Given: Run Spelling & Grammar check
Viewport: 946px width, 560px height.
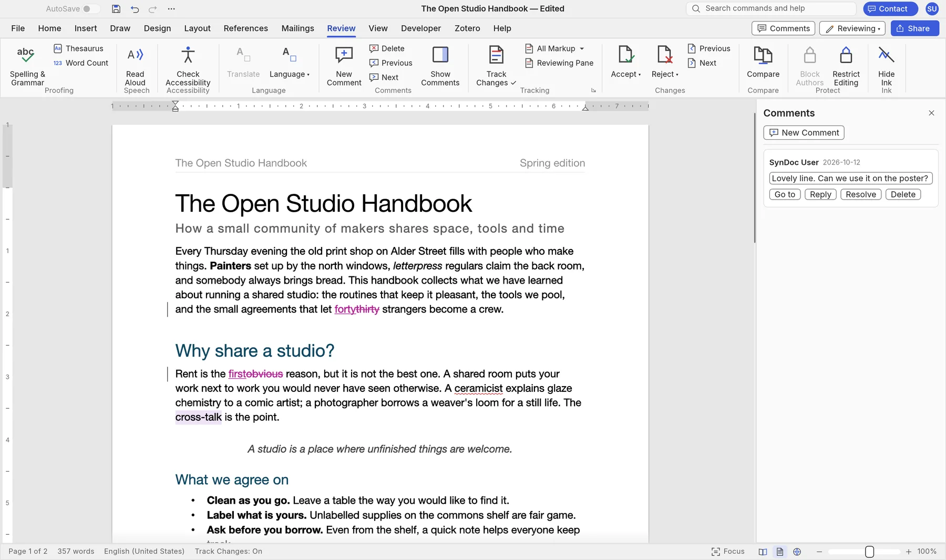Looking at the screenshot, I should click(27, 66).
